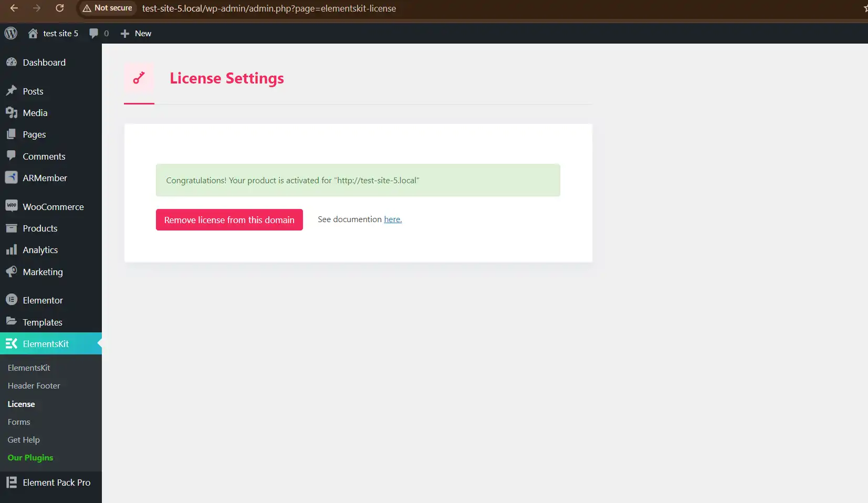Click the WooCommerce woo icon
The width and height of the screenshot is (868, 503).
pos(11,205)
